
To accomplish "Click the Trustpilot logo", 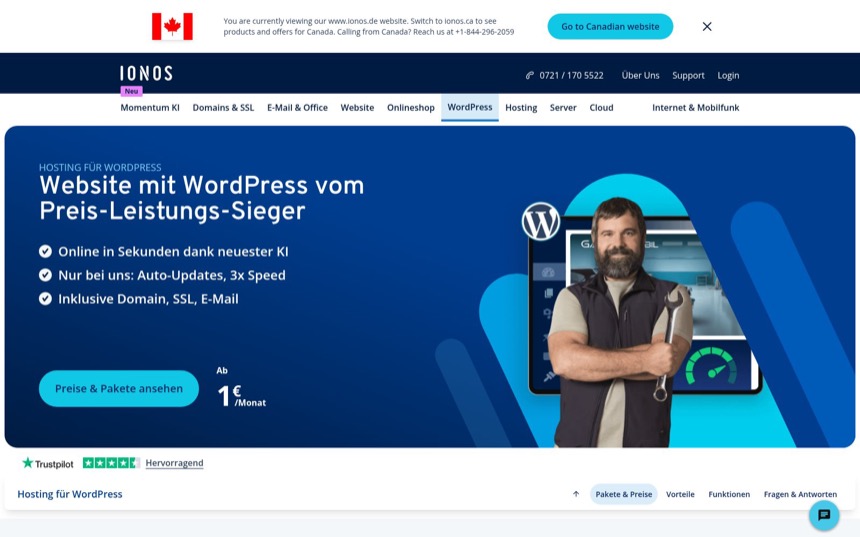I will click(48, 463).
